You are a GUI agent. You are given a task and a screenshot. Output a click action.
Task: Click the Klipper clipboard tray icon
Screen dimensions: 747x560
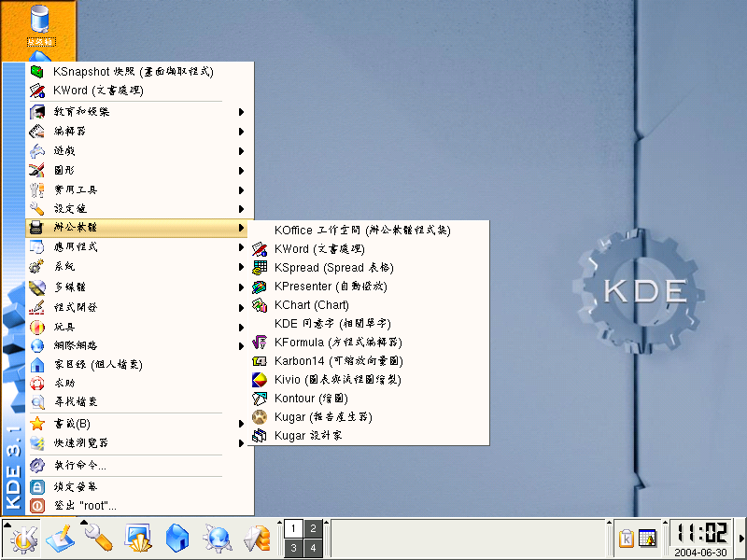tap(627, 539)
